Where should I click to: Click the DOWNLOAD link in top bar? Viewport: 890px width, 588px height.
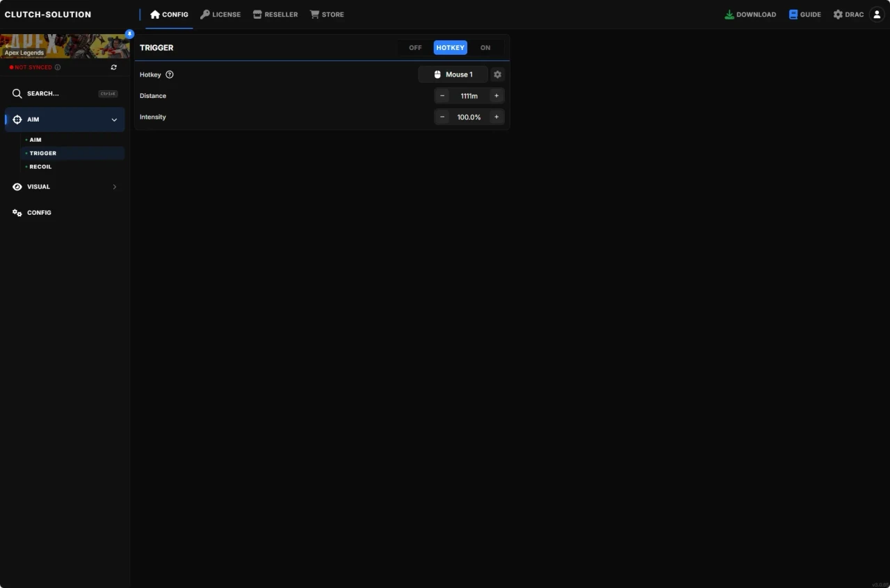pyautogui.click(x=750, y=14)
